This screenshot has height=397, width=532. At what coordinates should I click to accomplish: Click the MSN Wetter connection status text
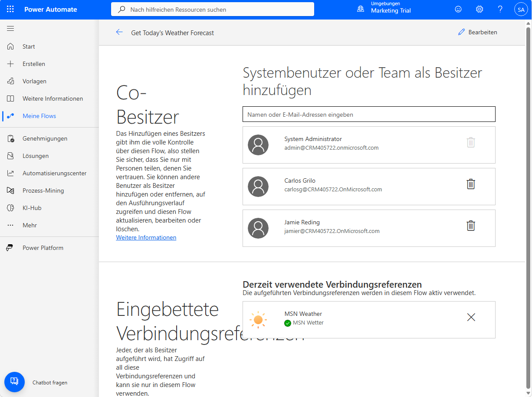[308, 322]
